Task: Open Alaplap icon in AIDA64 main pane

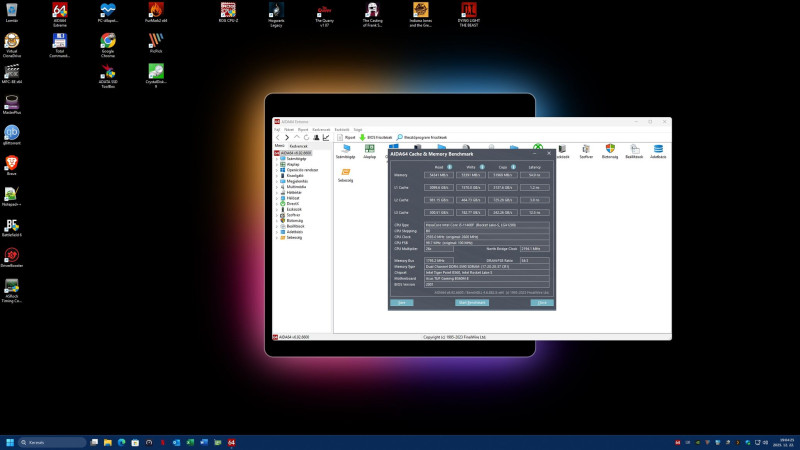Action: pos(369,152)
